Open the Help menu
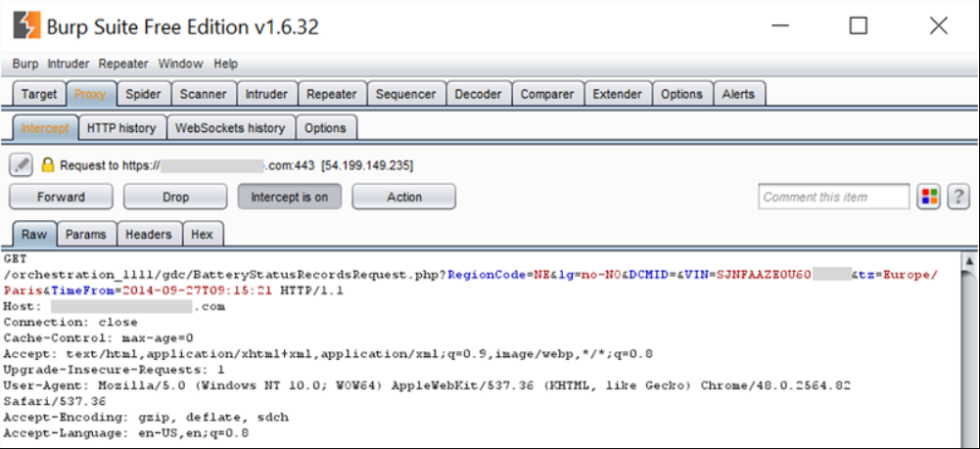The width and height of the screenshot is (980, 449). coord(225,64)
